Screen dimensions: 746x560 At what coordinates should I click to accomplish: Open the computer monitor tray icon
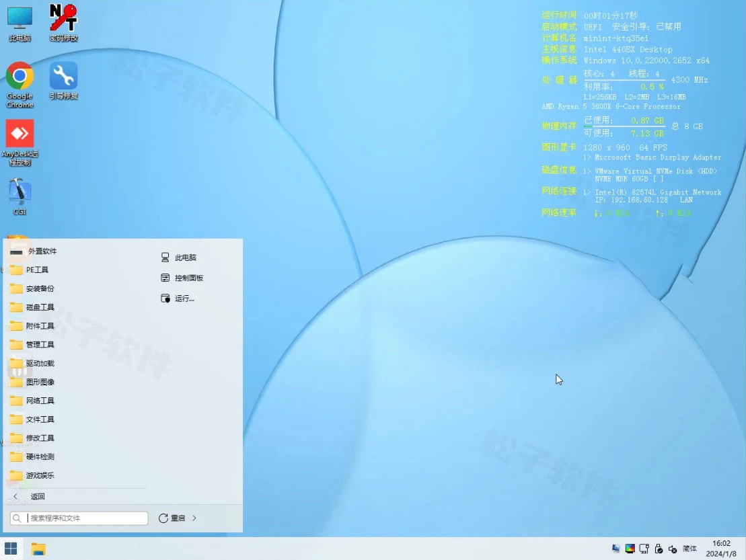coord(616,549)
